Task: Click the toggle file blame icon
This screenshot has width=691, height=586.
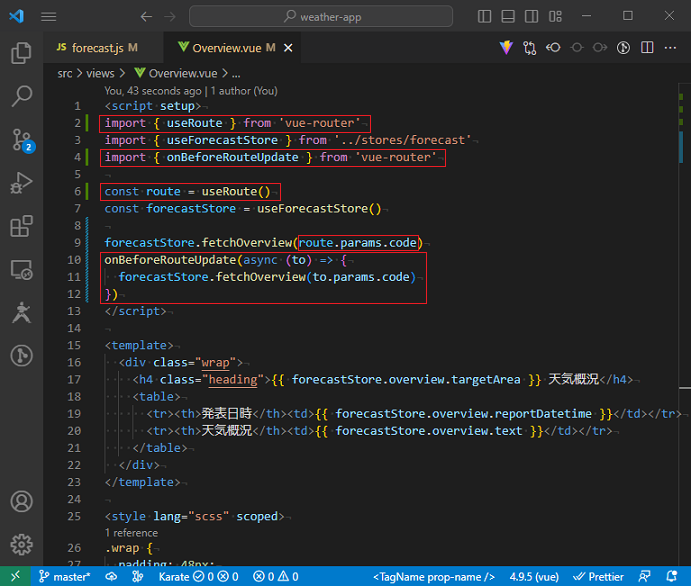Action: (x=623, y=48)
